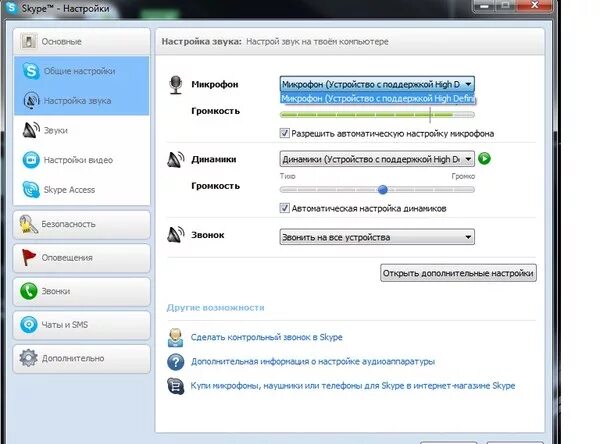600x444 pixels.
Task: Click the microphone icon beside Микрофон label
Action: (x=176, y=85)
